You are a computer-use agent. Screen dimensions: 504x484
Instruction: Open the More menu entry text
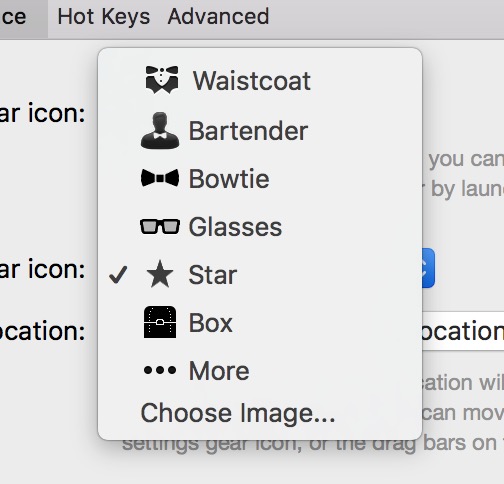[x=219, y=371]
